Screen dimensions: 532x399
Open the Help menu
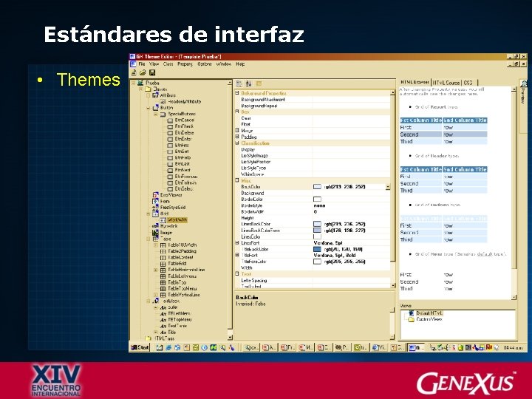[240, 64]
